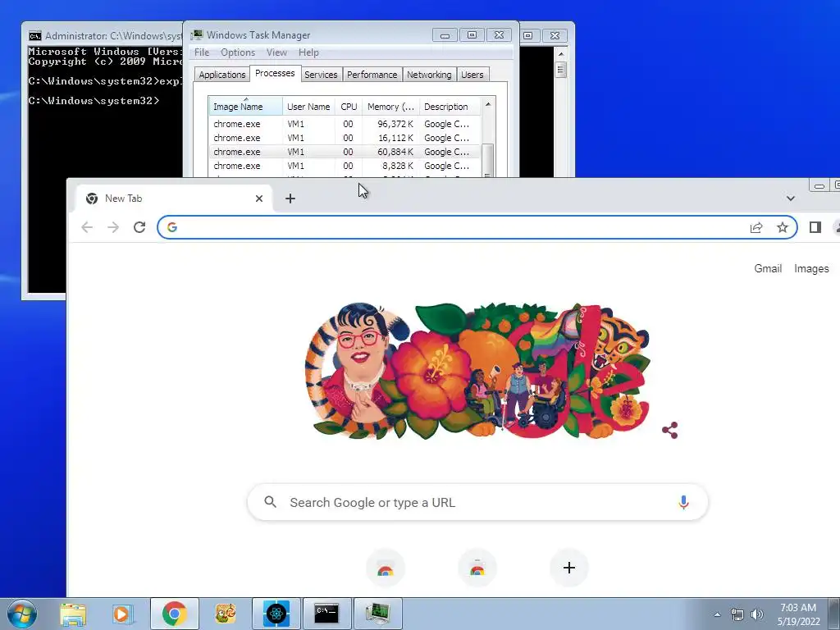The height and width of the screenshot is (630, 840).
Task: Open the second Chrome shortcut tile
Action: pyautogui.click(x=477, y=568)
